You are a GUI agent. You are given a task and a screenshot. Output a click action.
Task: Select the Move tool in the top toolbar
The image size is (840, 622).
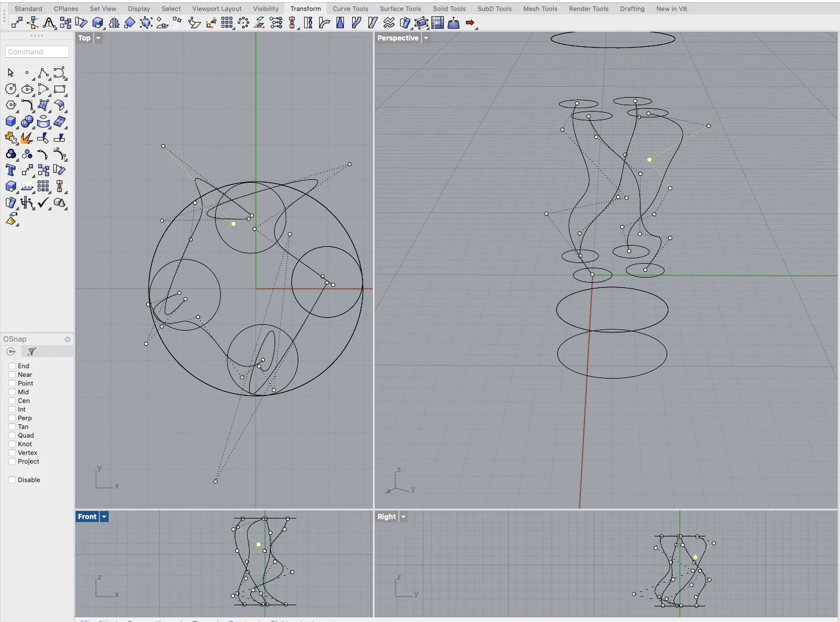16,23
